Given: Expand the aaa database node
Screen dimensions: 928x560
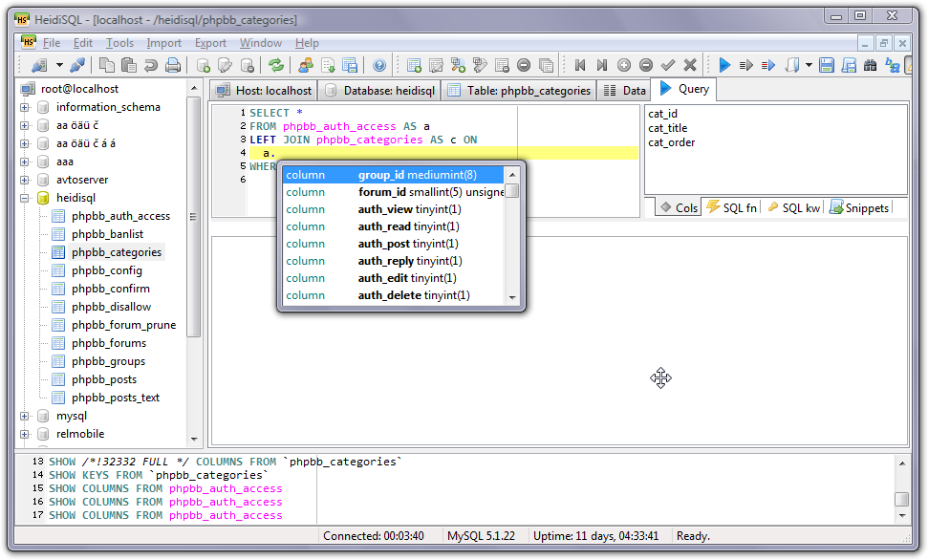Looking at the screenshot, I should pyautogui.click(x=24, y=162).
